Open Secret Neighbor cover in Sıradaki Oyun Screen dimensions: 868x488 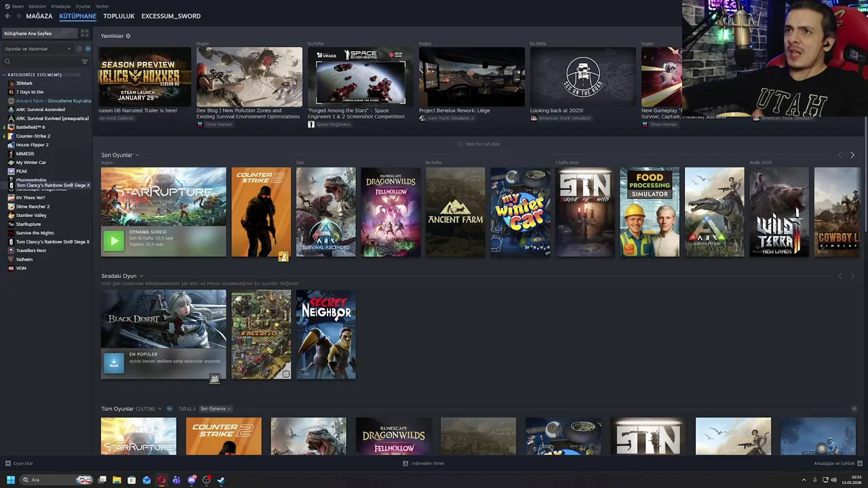coord(325,335)
